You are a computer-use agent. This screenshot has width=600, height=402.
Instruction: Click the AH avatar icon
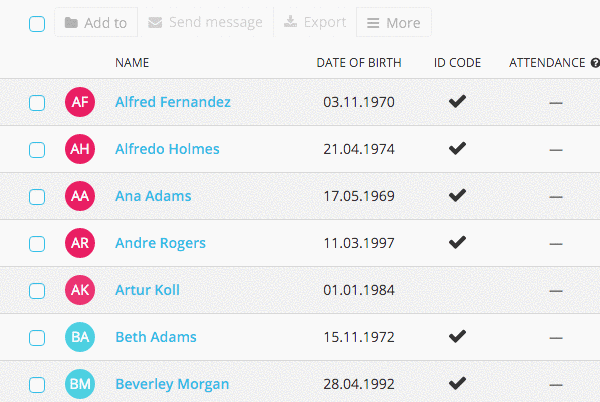[x=80, y=149]
